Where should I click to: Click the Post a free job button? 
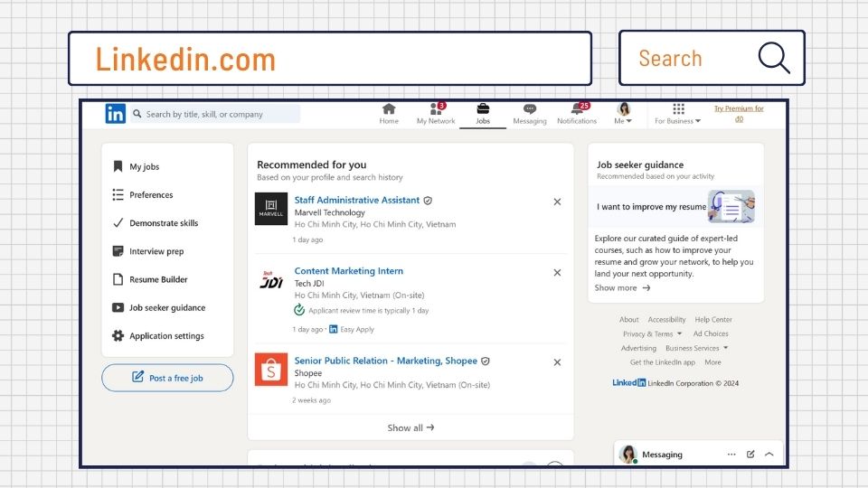[x=167, y=378]
